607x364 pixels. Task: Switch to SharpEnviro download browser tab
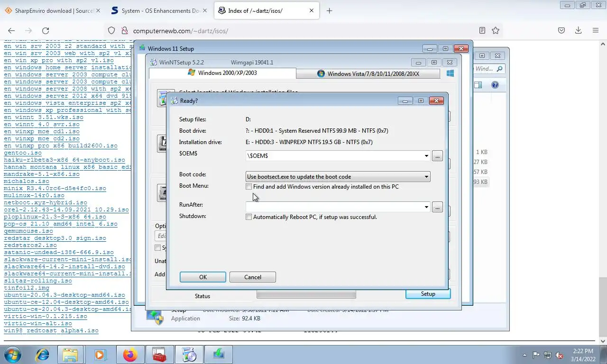(x=52, y=10)
